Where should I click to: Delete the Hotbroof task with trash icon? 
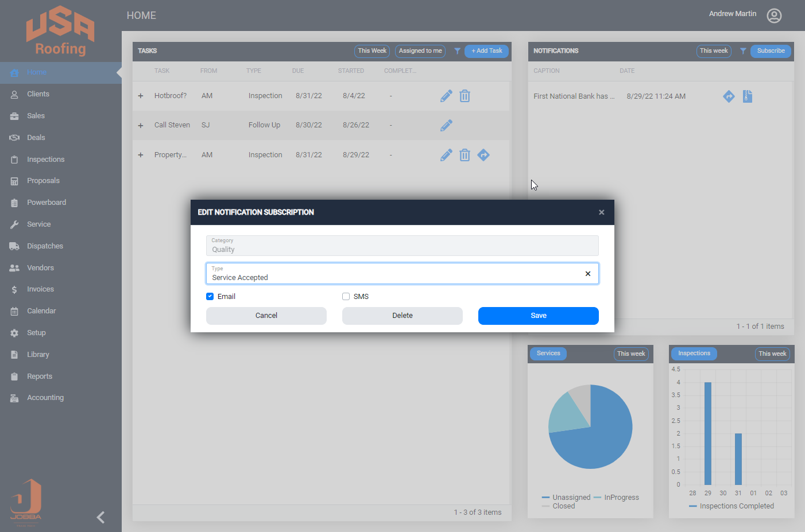point(465,96)
